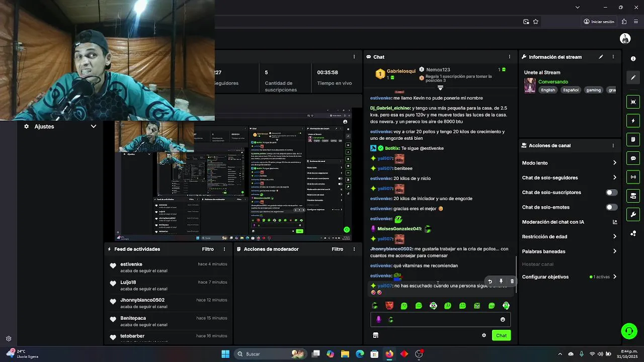
Task: Send message with the green Chat button
Action: [501, 335]
